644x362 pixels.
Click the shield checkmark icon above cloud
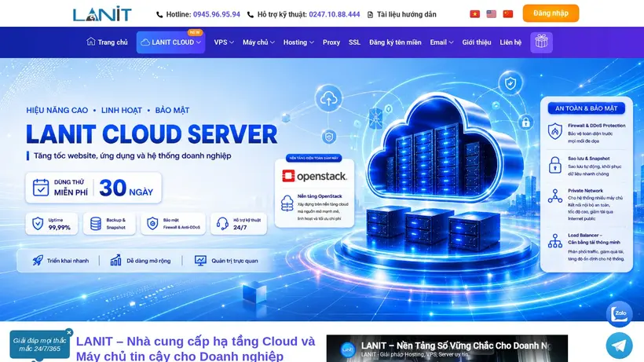pos(510,84)
